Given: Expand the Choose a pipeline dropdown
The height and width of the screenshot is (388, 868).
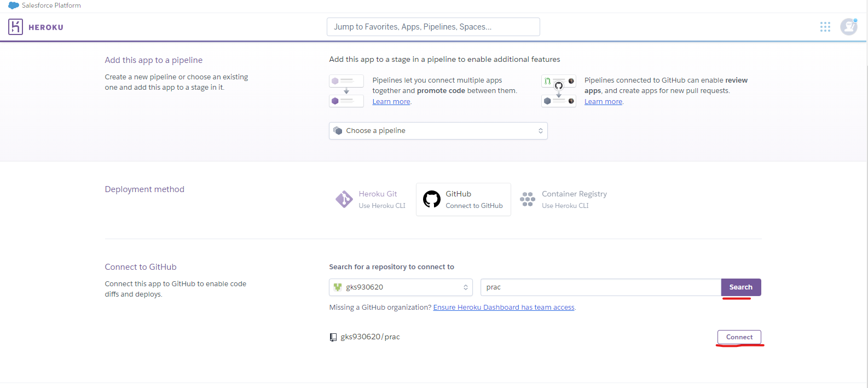Looking at the screenshot, I should coord(438,131).
